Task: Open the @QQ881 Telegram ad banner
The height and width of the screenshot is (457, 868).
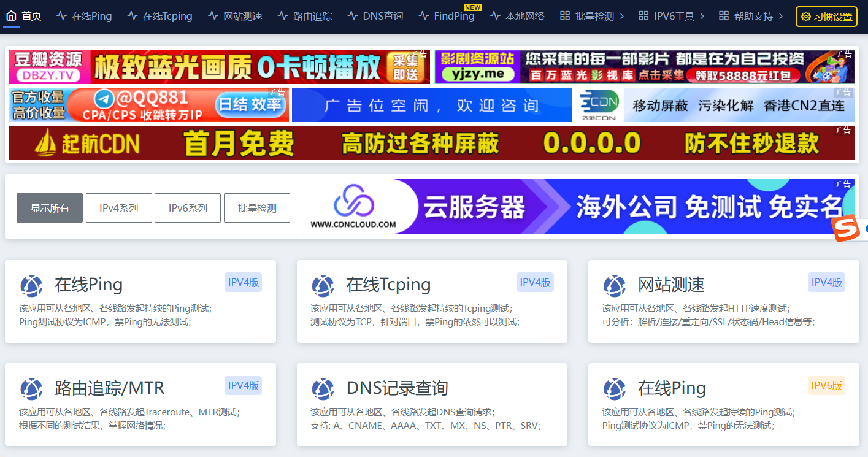Action: tap(149, 105)
